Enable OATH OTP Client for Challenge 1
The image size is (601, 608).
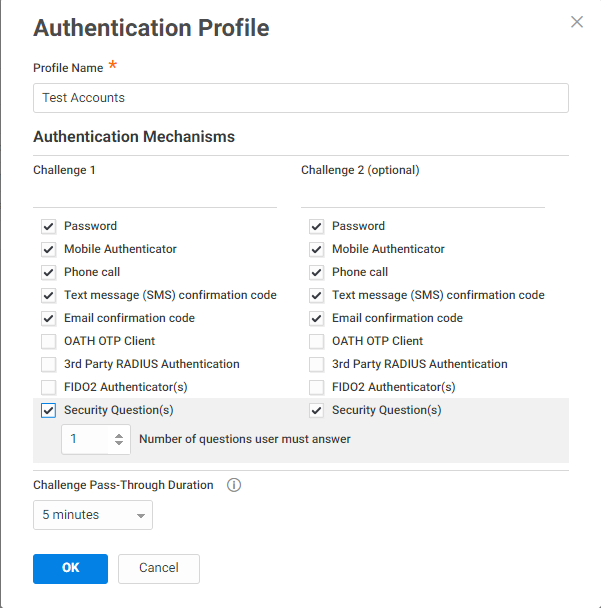pyautogui.click(x=48, y=341)
